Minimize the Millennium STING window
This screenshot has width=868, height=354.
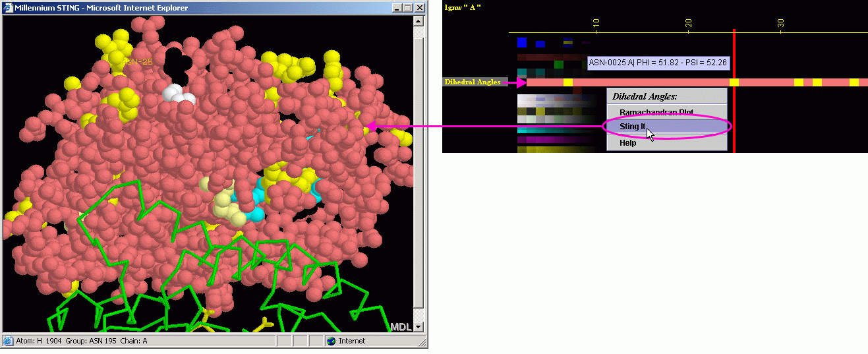(x=396, y=8)
